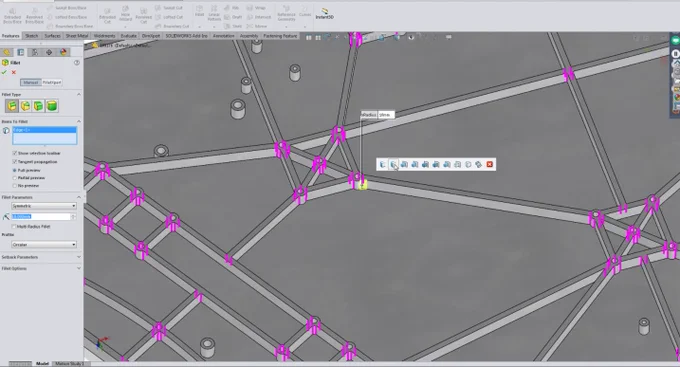Open help for the Fillet PropertyManager
680x367 pixels.
[x=77, y=62]
